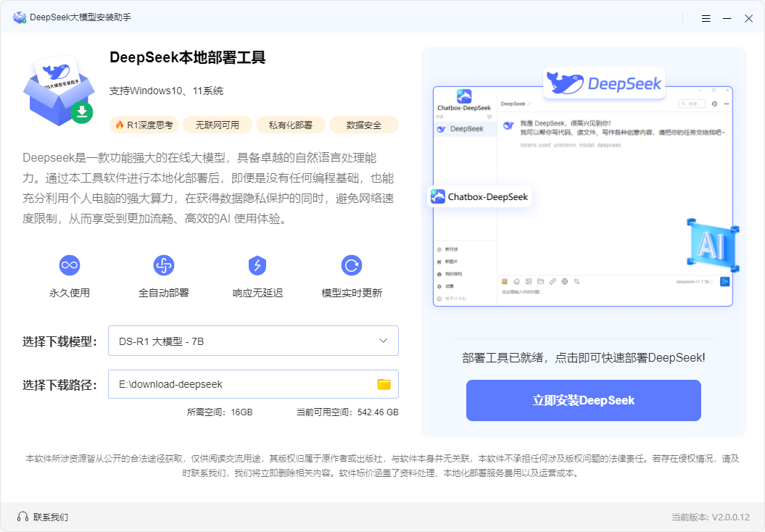765x532 pixels.
Task: Click the blue installer box logo
Action: (x=59, y=89)
